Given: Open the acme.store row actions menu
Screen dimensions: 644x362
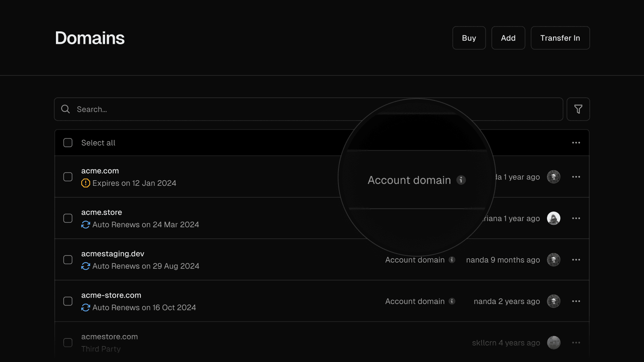Looking at the screenshot, I should click(576, 218).
